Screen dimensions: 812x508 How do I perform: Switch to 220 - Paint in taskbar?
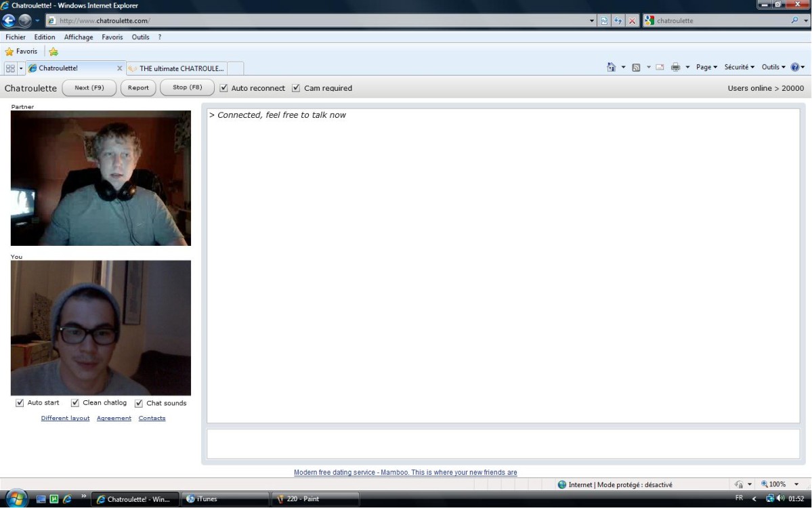click(316, 499)
